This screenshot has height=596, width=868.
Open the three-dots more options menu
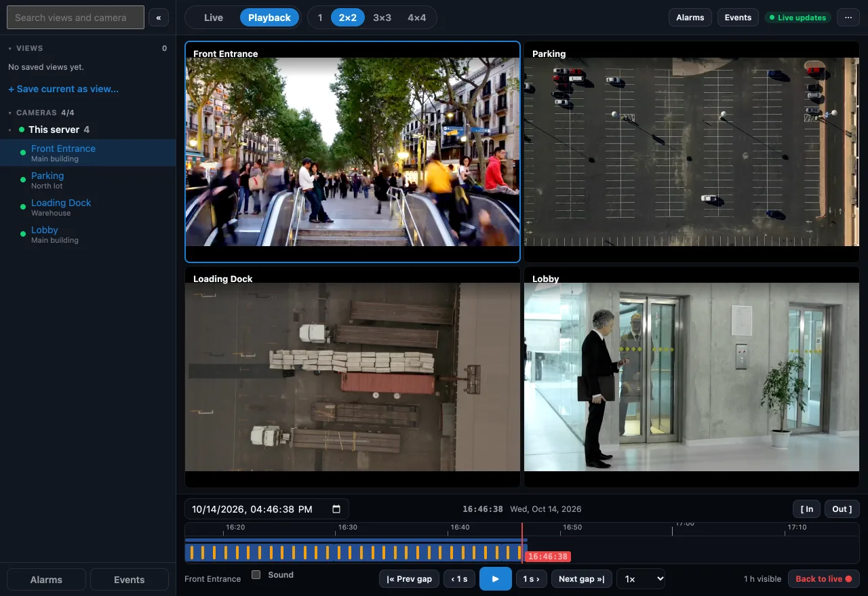pyautogui.click(x=848, y=18)
